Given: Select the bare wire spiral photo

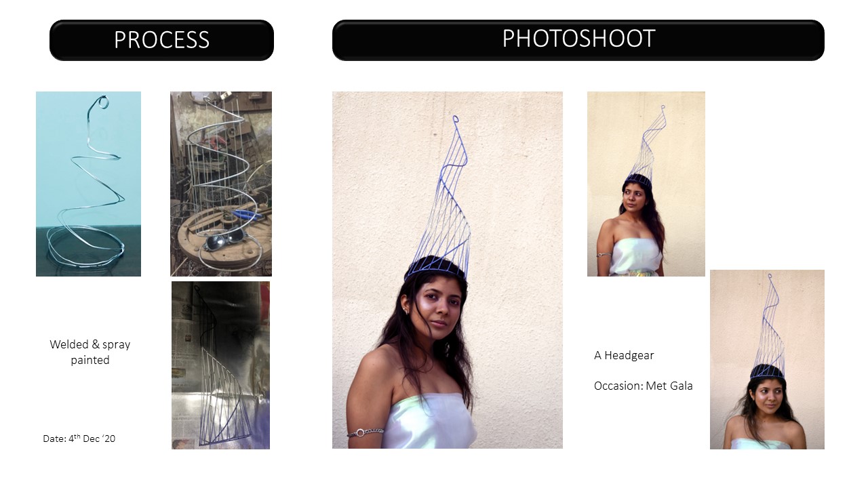Looking at the screenshot, I should tap(88, 184).
